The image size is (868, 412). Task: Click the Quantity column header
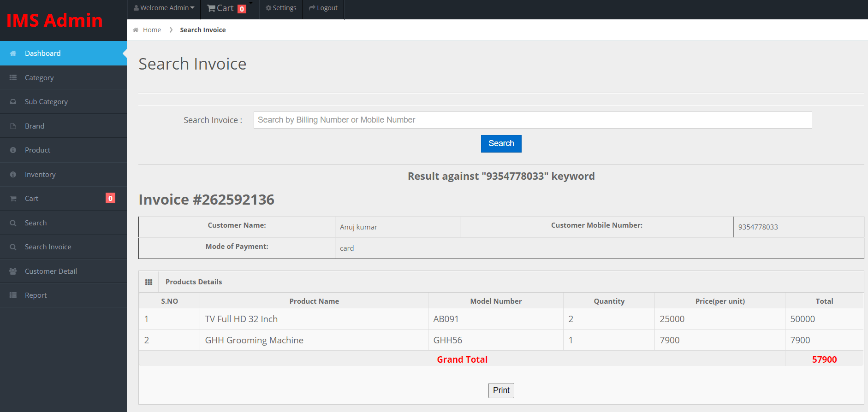click(609, 301)
